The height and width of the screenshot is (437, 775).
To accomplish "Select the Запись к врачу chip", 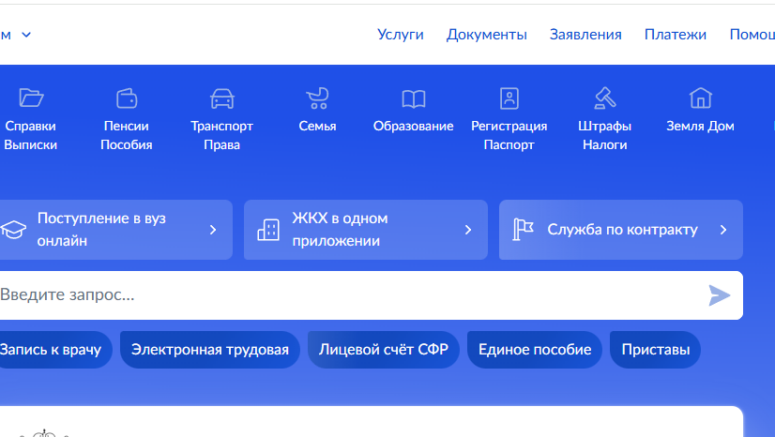I will 55,350.
